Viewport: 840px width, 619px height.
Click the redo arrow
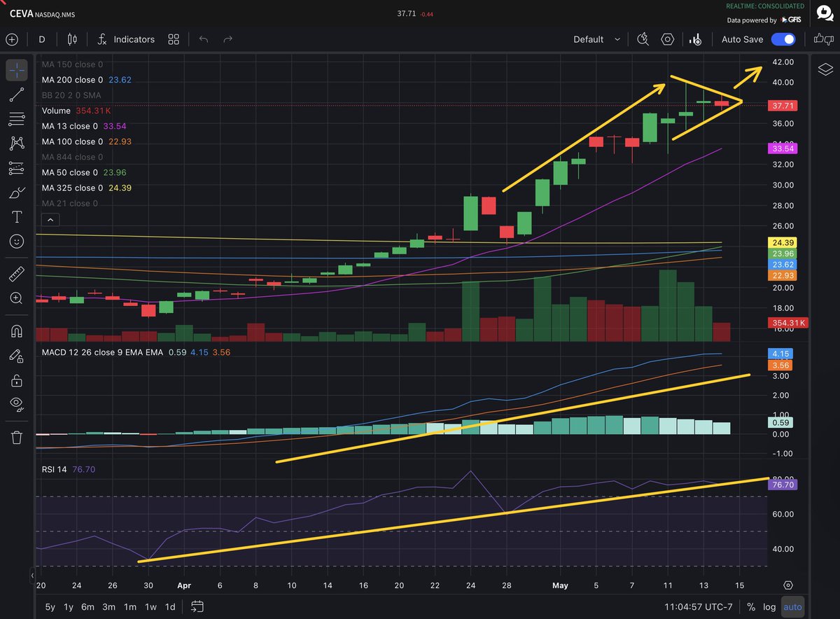click(x=227, y=39)
